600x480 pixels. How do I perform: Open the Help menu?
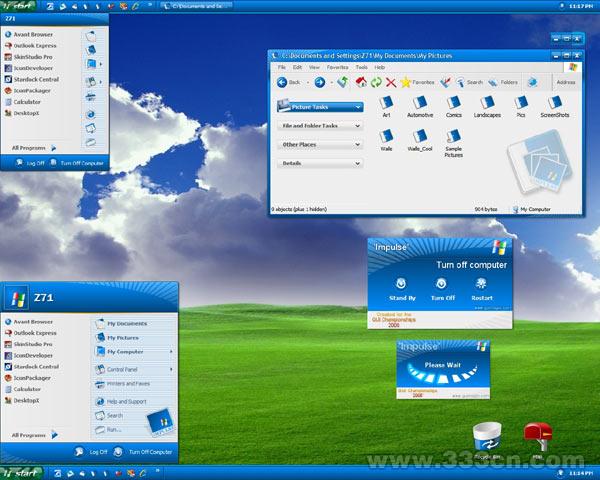pyautogui.click(x=380, y=67)
